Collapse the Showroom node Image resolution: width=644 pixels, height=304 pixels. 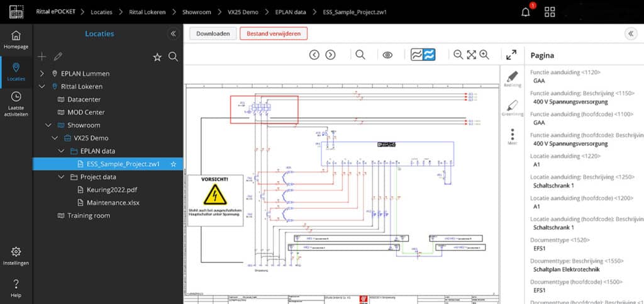(x=48, y=125)
